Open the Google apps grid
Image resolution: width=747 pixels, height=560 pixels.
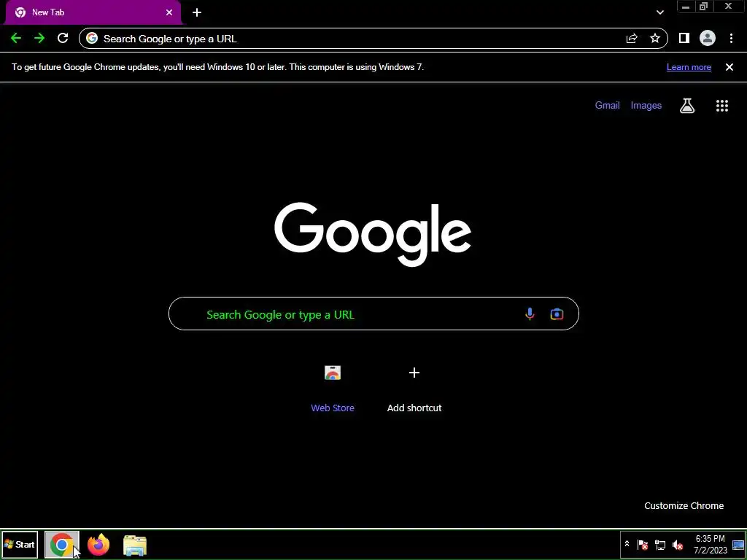[x=722, y=106]
